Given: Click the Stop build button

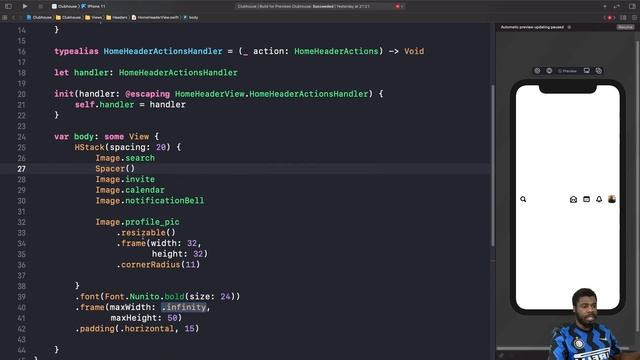Looking at the screenshot, I should point(40,6).
